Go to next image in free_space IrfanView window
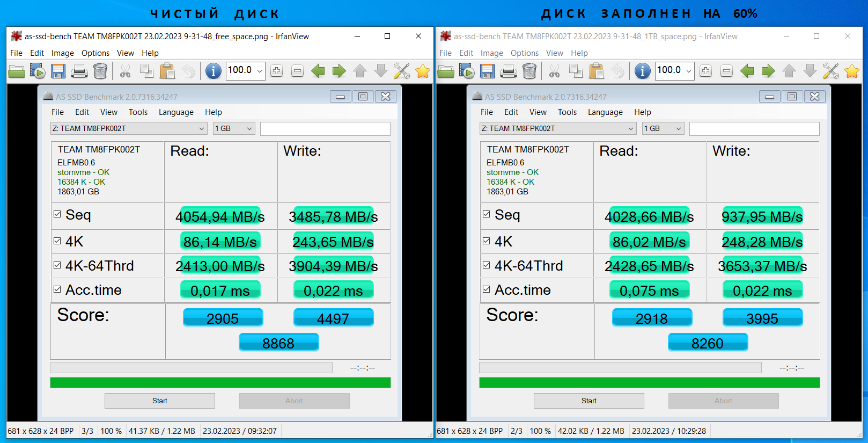This screenshot has width=868, height=443. coord(339,71)
